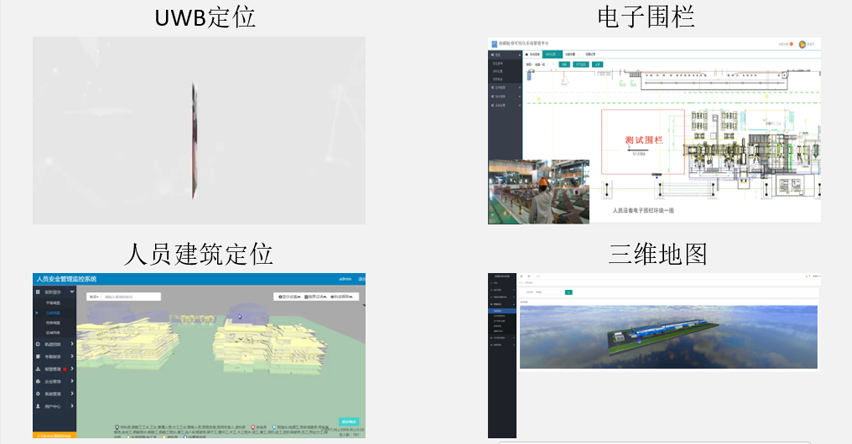Click the blue logo icon of the 电子围栏 platform
852x444 pixels.
coord(494,44)
